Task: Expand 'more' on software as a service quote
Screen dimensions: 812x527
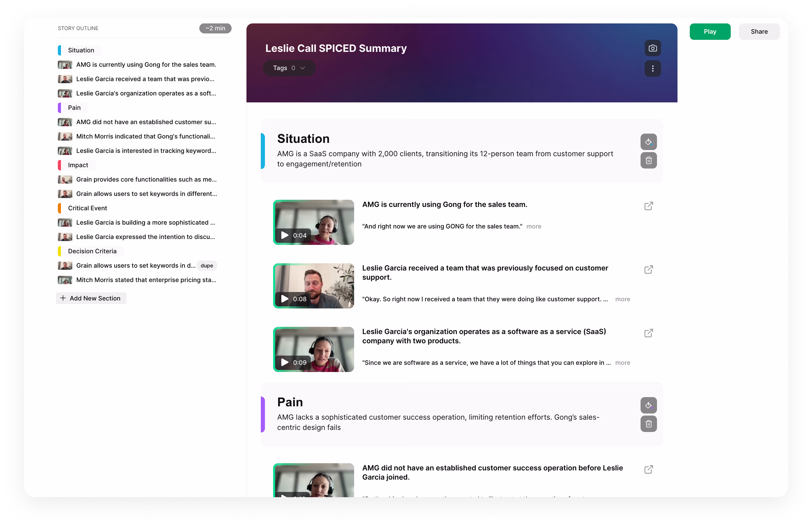Action: tap(622, 362)
